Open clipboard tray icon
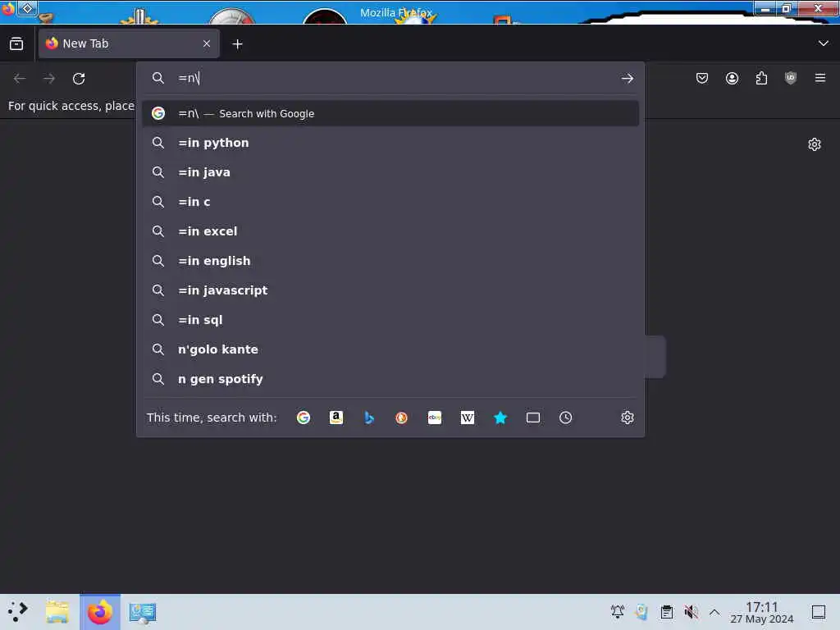Viewport: 840px width, 630px height. 666,611
